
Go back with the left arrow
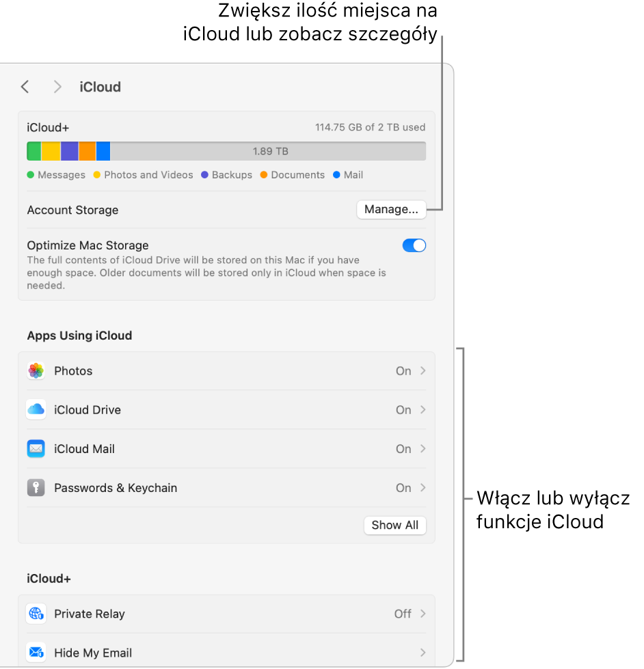(25, 87)
